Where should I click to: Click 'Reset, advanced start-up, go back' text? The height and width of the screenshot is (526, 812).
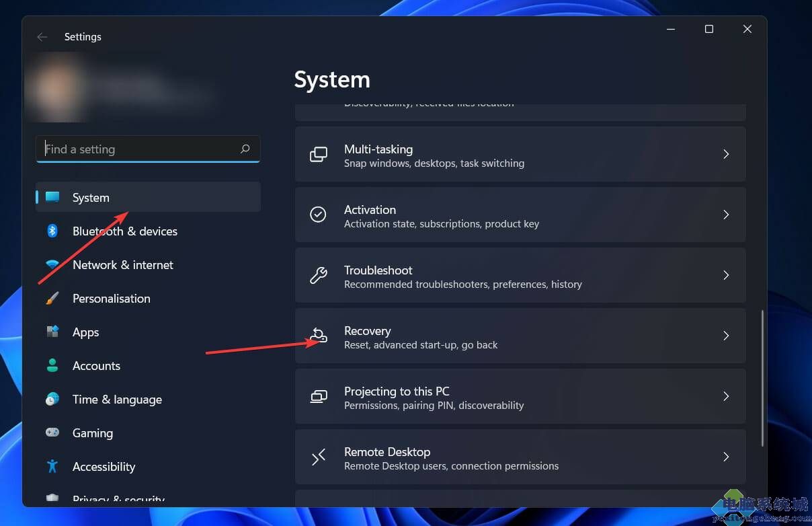pos(421,345)
